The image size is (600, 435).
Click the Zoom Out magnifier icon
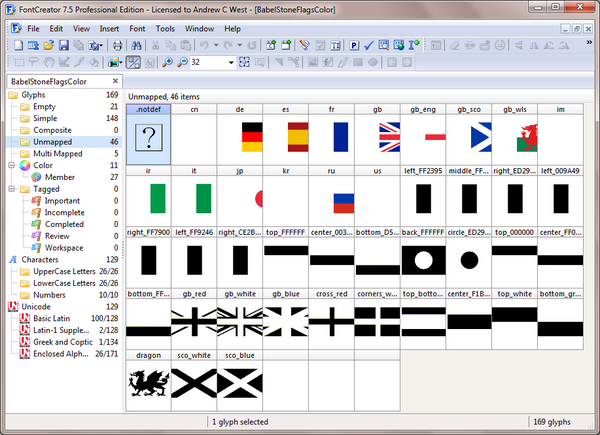[x=182, y=62]
